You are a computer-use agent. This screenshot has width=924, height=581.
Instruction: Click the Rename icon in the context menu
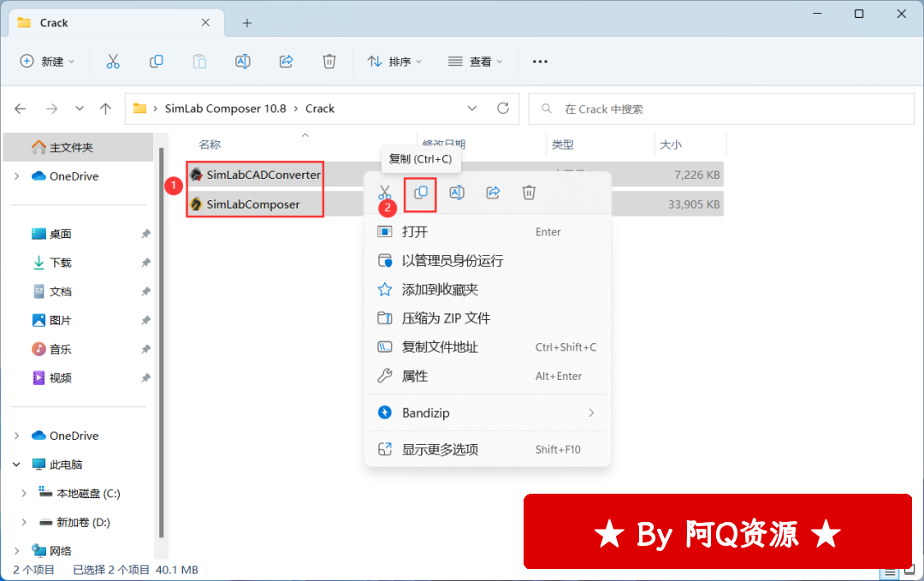coord(457,193)
